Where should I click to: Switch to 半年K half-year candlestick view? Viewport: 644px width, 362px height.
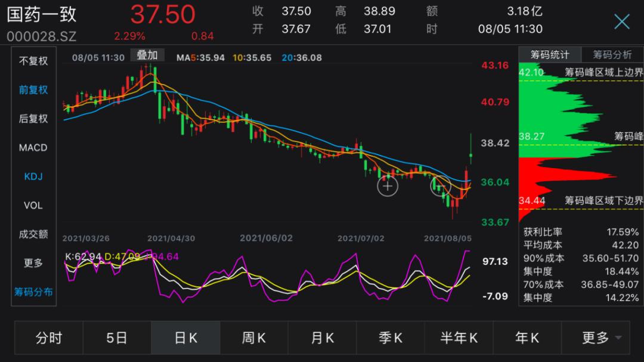(x=459, y=338)
